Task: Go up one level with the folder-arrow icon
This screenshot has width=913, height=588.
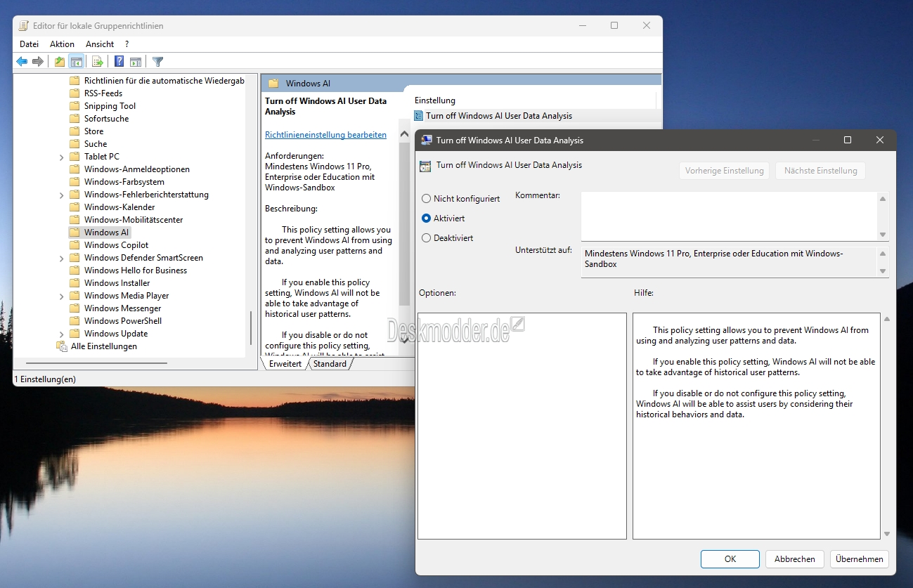Action: (60, 62)
